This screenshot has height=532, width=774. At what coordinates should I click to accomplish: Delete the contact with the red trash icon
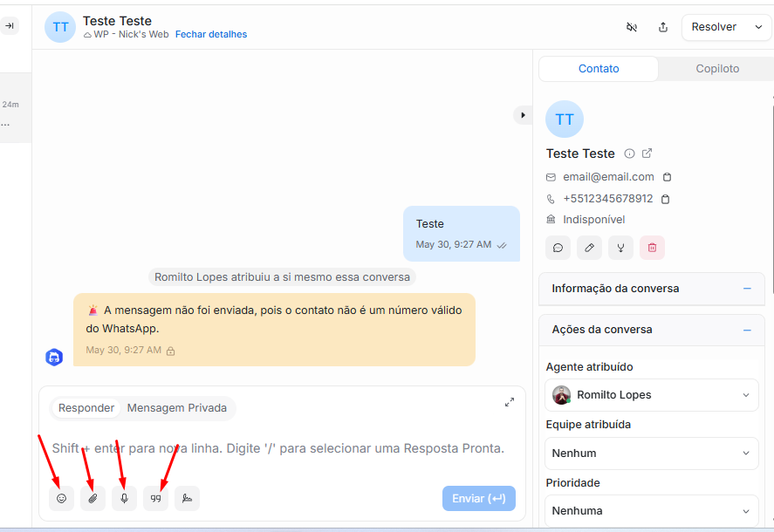point(652,248)
